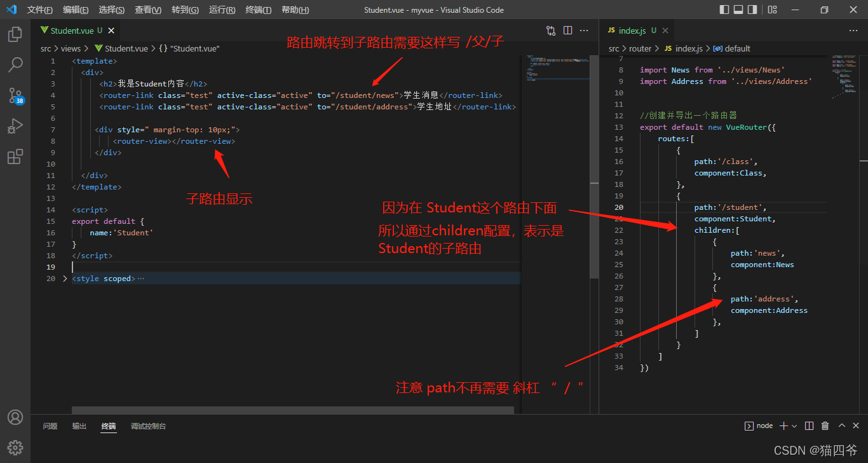Click 'src' in index.js breadcrumb
This screenshot has width=868, height=463.
(x=614, y=48)
